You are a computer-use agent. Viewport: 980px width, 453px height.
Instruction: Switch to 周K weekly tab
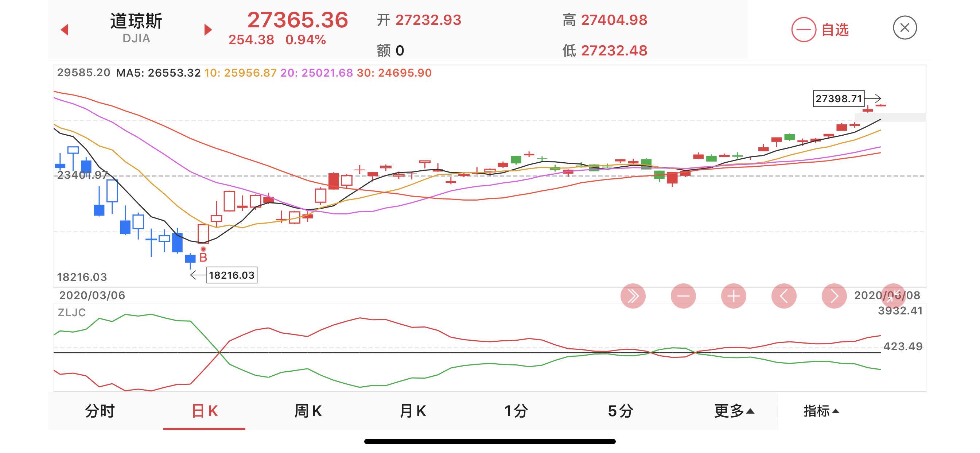coord(308,411)
